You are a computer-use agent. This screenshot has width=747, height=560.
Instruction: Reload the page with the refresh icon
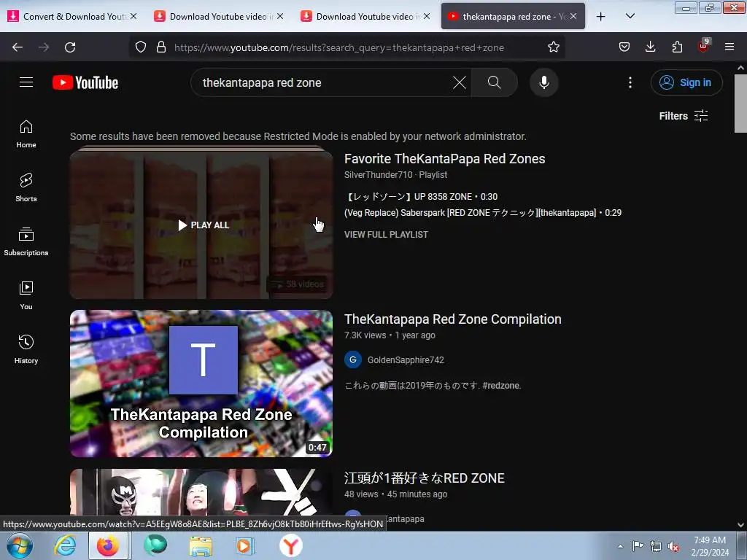70,47
